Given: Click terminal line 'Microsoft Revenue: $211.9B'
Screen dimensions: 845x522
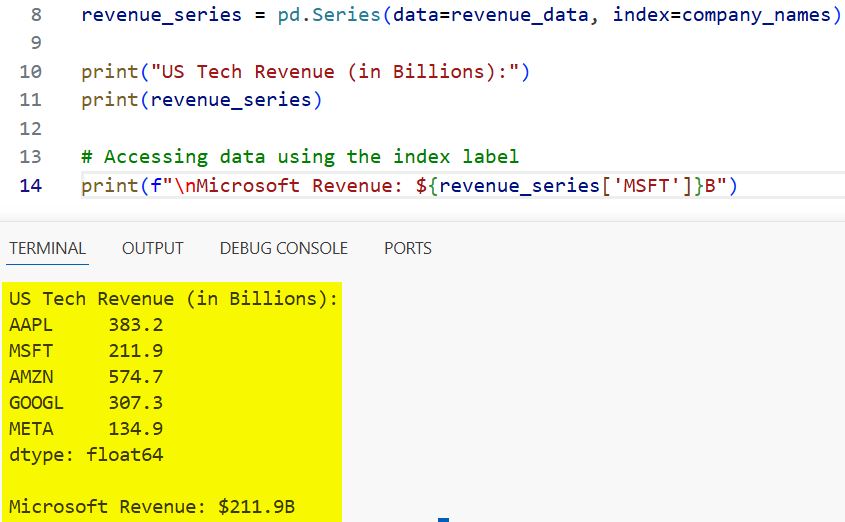Looking at the screenshot, I should click(152, 506).
